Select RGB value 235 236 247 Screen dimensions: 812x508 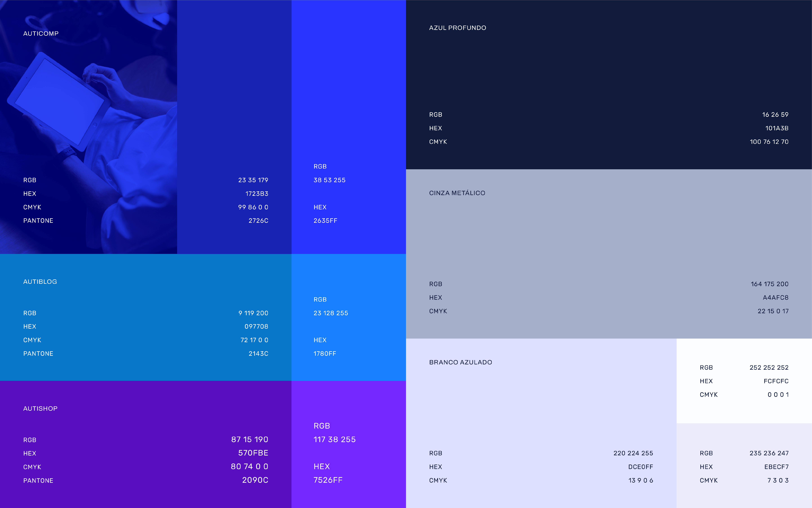(x=769, y=453)
